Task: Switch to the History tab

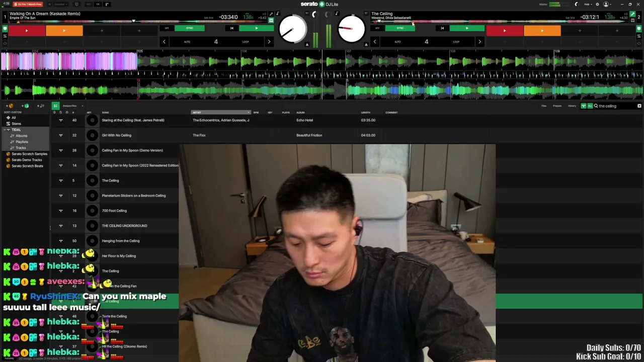Action: coord(572,106)
